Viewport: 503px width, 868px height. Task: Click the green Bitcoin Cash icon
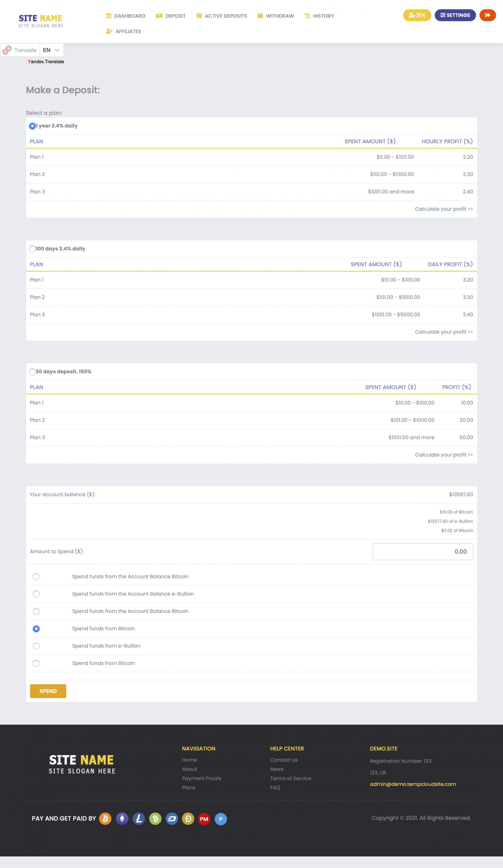pos(155,818)
